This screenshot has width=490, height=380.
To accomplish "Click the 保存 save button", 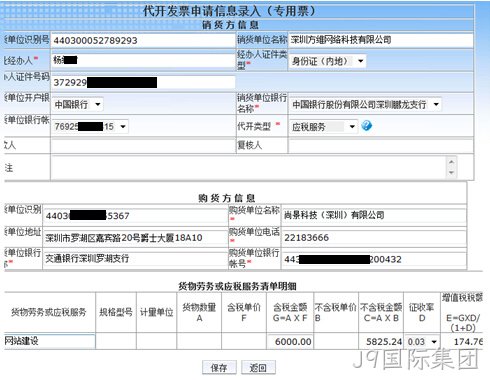I will 219,368.
